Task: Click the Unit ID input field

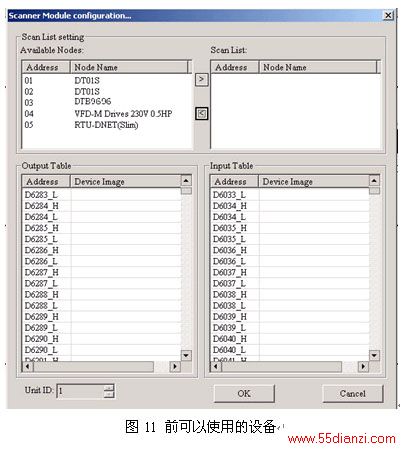Action: [x=80, y=391]
